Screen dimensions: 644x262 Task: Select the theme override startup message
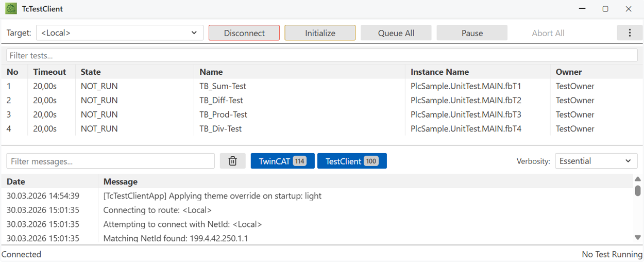(317, 196)
